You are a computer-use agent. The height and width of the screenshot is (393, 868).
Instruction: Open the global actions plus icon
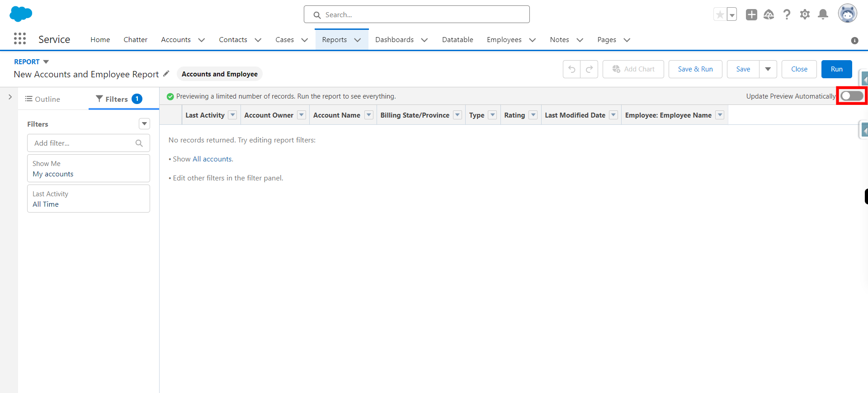click(751, 14)
